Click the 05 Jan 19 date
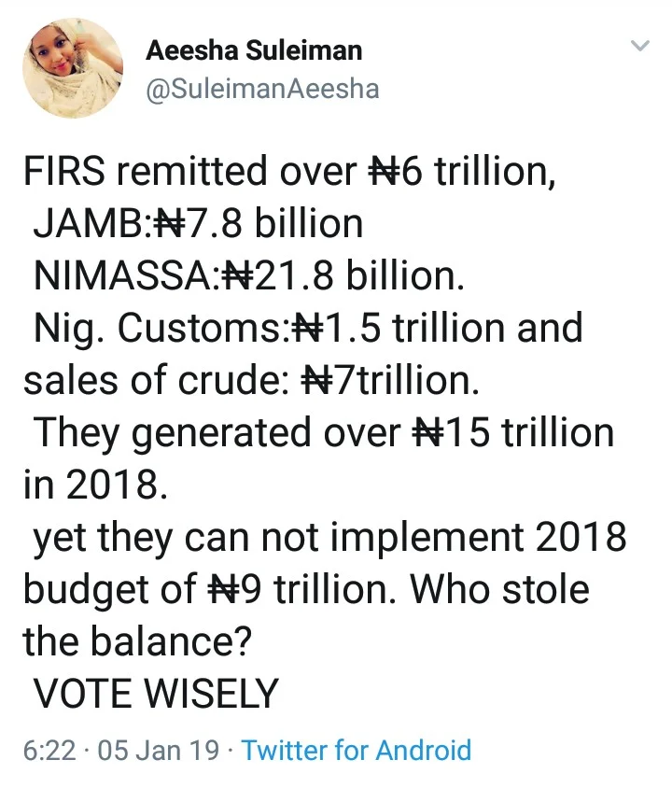 tap(159, 751)
